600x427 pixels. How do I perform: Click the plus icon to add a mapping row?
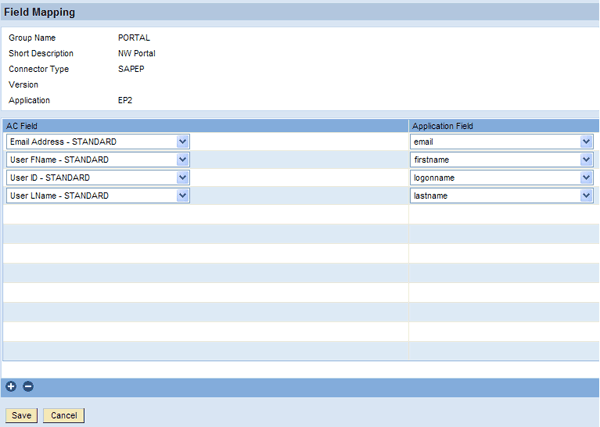pos(11,386)
